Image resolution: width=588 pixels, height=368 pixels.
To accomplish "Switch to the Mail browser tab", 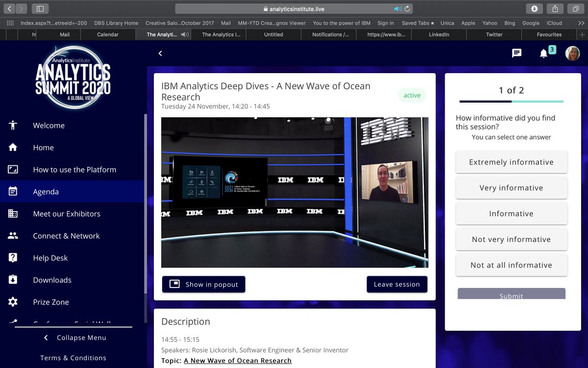I will [65, 35].
